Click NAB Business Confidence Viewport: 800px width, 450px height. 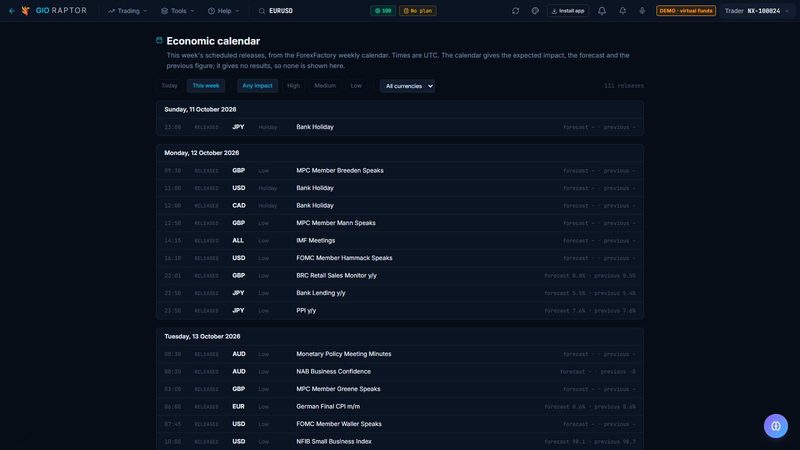point(400,371)
